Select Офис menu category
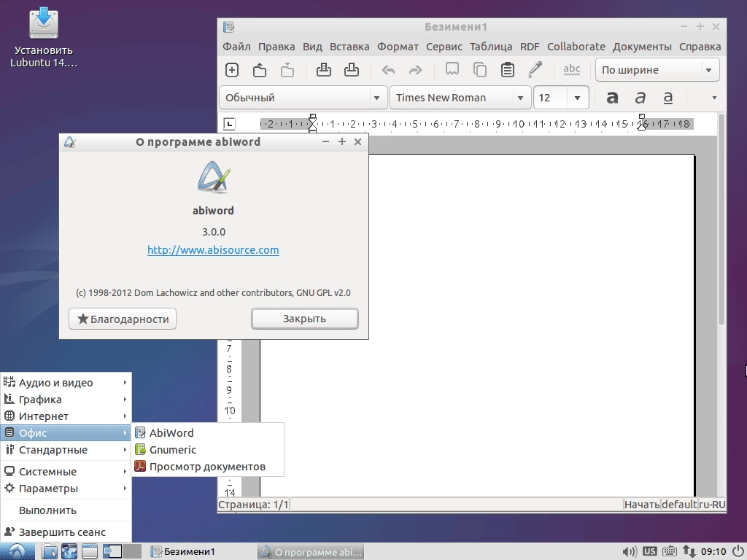Image resolution: width=747 pixels, height=560 pixels. [66, 433]
